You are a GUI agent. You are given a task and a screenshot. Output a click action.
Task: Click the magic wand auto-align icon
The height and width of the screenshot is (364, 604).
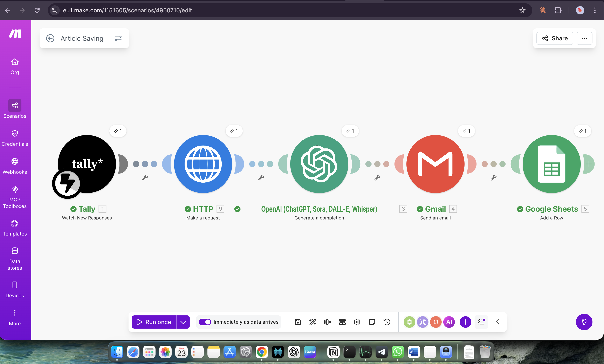click(313, 322)
